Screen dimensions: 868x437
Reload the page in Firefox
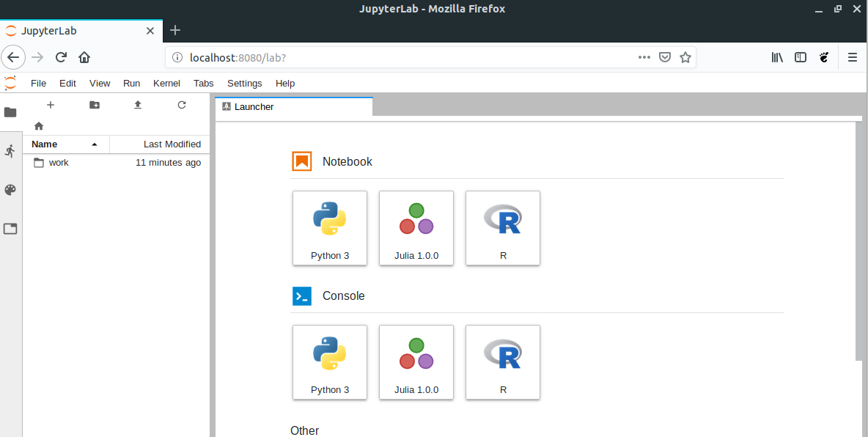tap(61, 57)
